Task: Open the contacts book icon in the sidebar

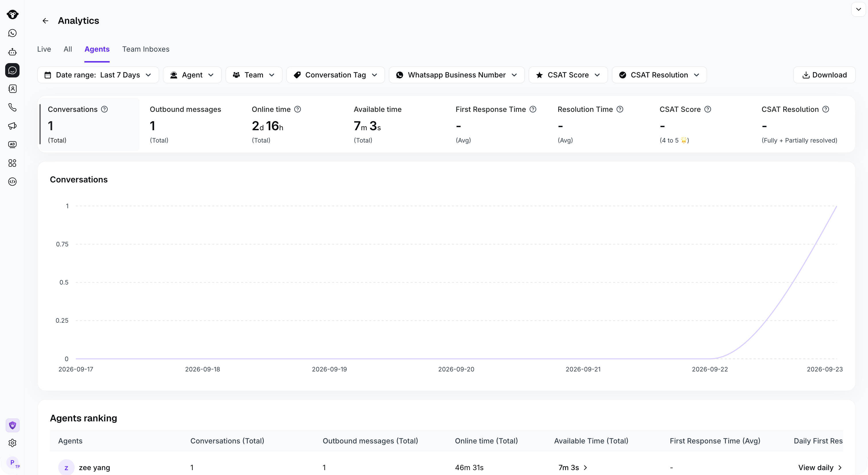Action: click(12, 89)
